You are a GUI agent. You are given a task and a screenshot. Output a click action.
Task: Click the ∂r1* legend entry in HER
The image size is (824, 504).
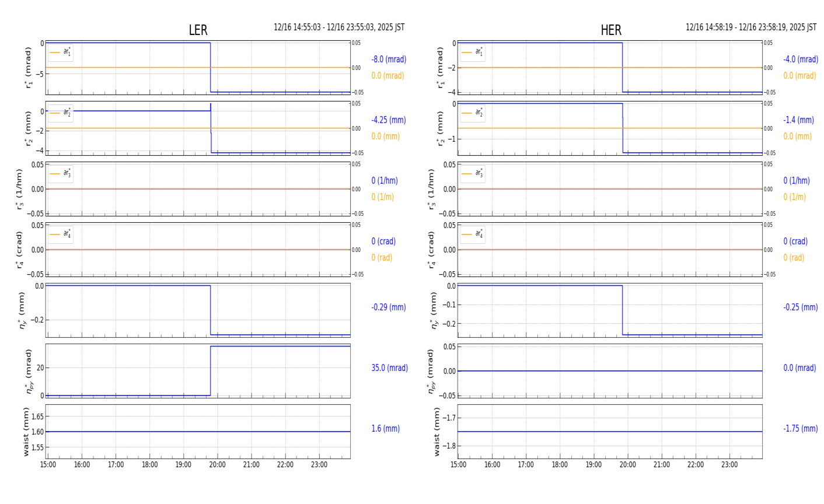473,52
